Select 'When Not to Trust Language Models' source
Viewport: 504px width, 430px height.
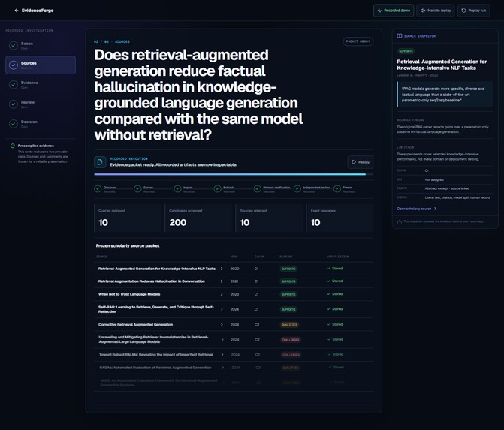tap(129, 294)
